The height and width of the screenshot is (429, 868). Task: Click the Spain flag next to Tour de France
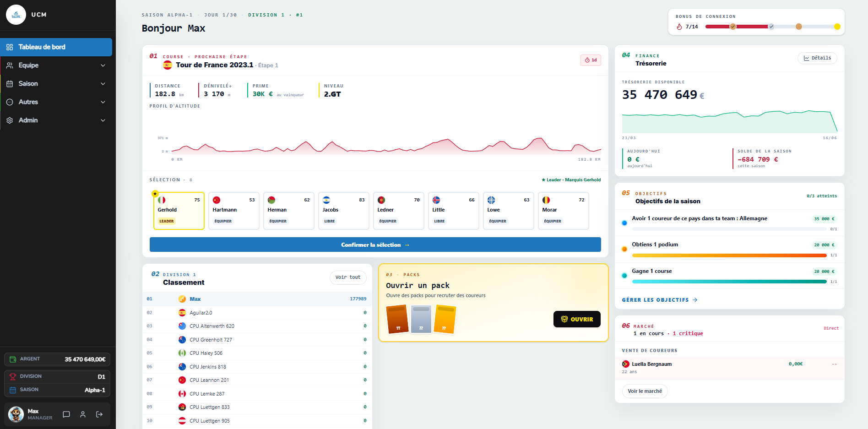pos(168,65)
